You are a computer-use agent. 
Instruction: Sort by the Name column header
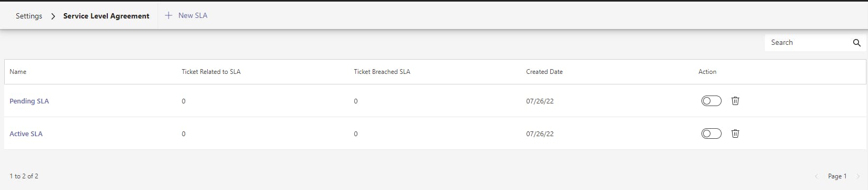(18, 72)
